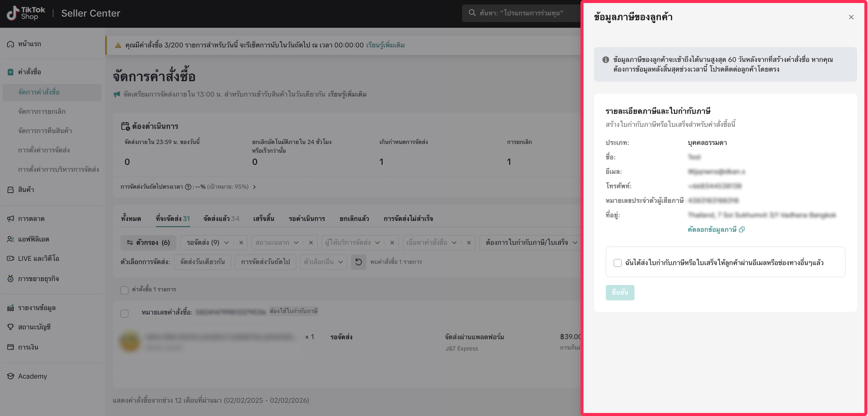868x416 pixels.
Task: Click the question mark help icon
Action: (188, 187)
